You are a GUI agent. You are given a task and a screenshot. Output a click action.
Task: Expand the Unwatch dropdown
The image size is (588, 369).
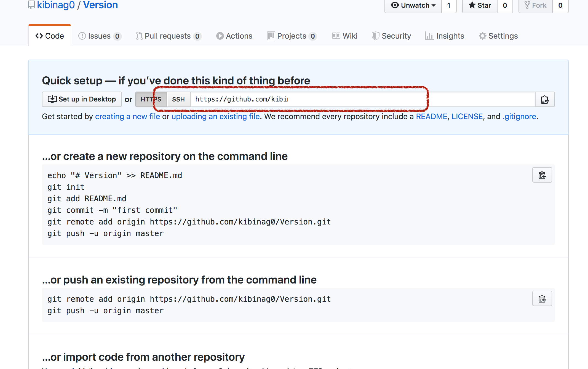(x=413, y=6)
